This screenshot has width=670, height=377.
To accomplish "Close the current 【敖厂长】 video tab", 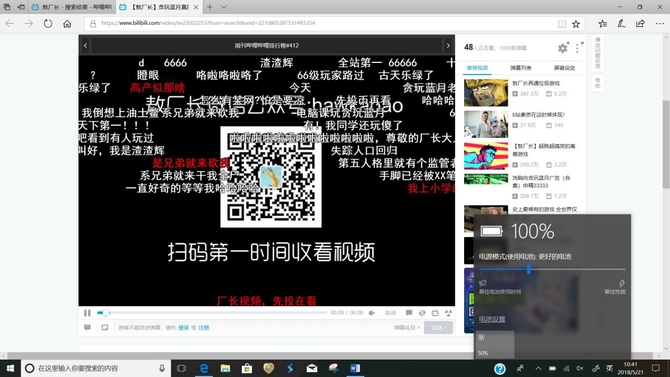I will (196, 7).
